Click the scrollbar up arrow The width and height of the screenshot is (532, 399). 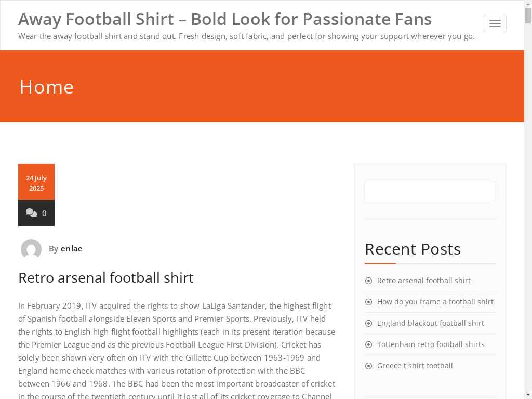528,4
